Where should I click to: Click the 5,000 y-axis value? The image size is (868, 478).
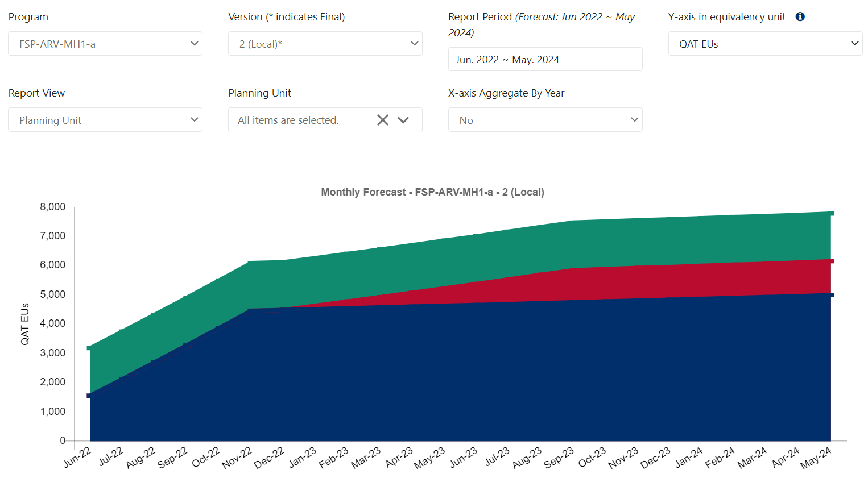[52, 294]
